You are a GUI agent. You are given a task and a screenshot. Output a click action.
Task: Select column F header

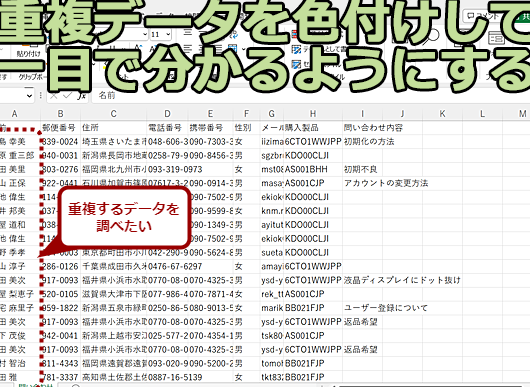(246, 114)
